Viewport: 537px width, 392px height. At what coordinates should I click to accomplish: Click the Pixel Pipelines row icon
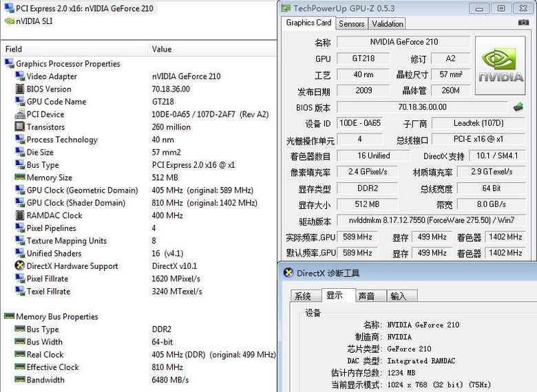pos(20,228)
